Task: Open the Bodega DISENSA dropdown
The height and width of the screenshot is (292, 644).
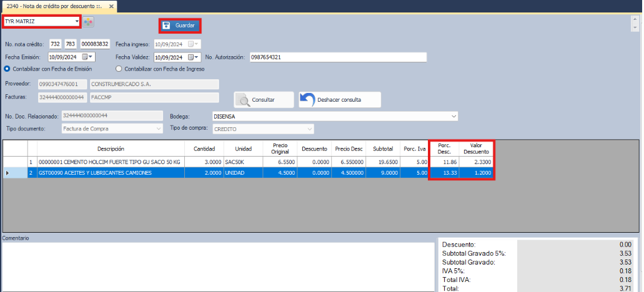Action: (x=453, y=116)
